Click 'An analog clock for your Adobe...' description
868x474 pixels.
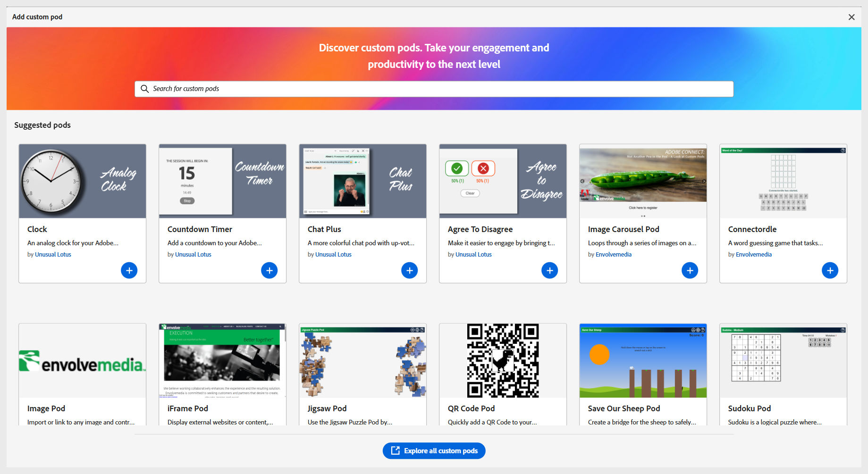click(73, 243)
